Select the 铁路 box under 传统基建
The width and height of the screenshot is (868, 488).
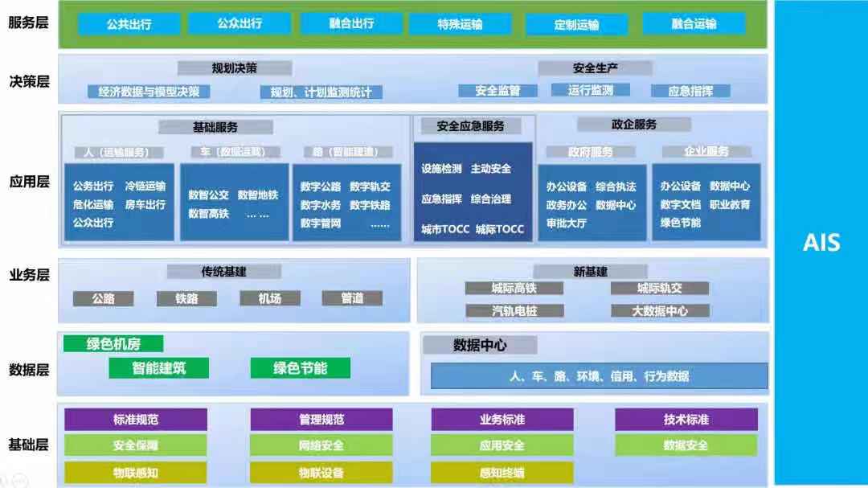[x=186, y=298]
